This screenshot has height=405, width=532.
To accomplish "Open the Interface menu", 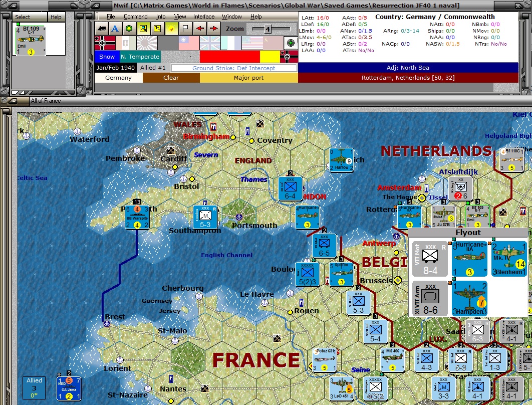I will point(203,17).
